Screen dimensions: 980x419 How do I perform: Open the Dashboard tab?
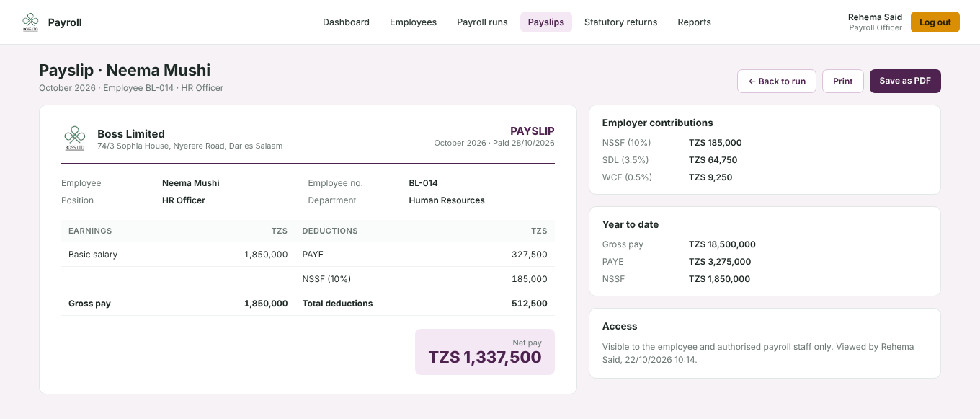(x=346, y=22)
